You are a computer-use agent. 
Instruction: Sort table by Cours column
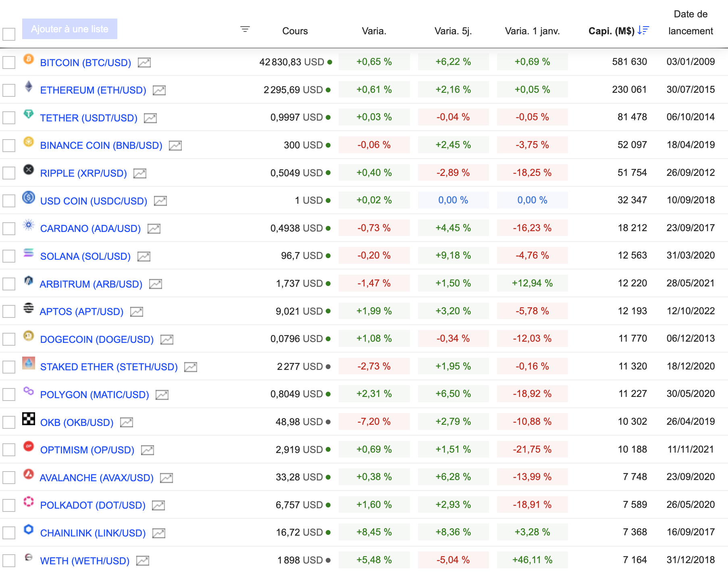click(295, 31)
